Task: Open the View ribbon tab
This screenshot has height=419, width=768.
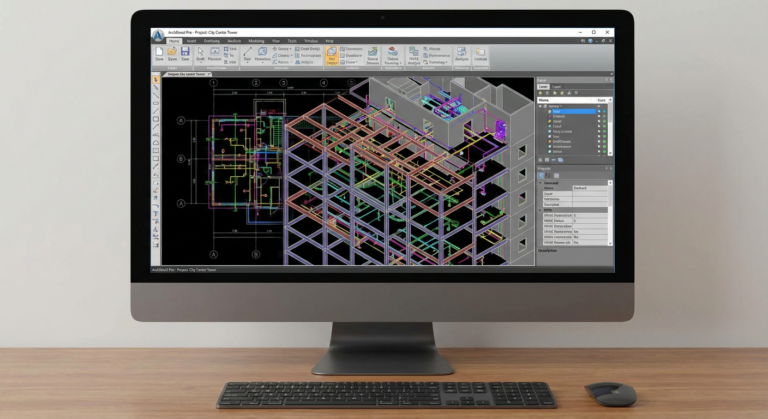Action: click(276, 41)
